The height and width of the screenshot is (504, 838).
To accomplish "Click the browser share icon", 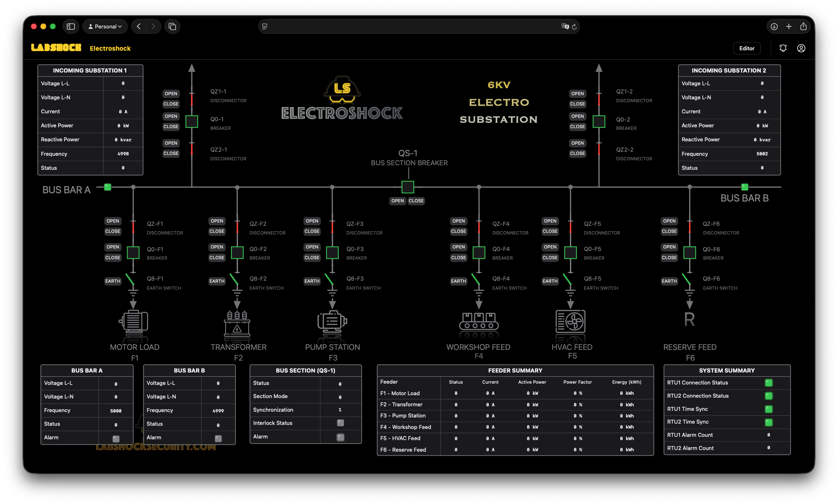I will (x=803, y=26).
